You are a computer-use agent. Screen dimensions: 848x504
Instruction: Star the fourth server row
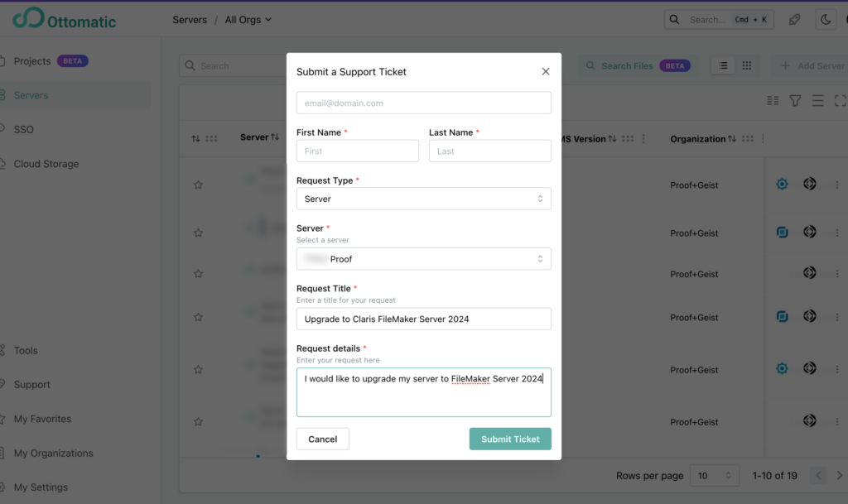click(199, 317)
